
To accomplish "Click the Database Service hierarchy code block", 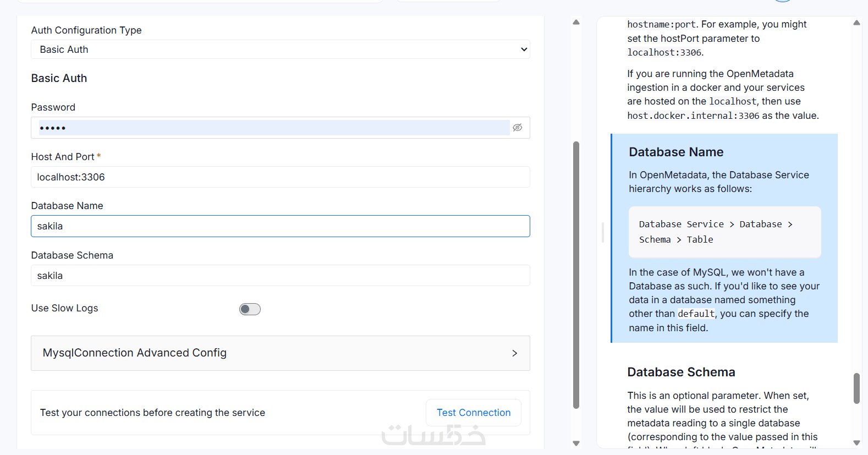I will coord(724,232).
